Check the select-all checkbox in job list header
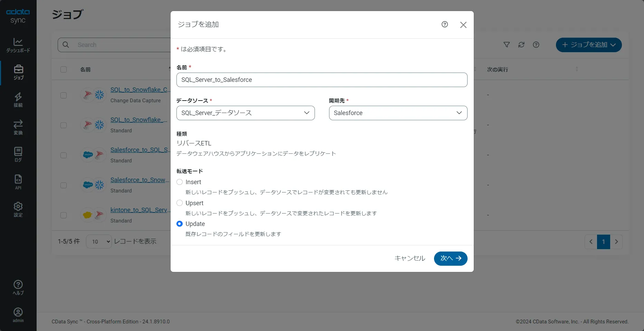The width and height of the screenshot is (644, 331). point(64,69)
